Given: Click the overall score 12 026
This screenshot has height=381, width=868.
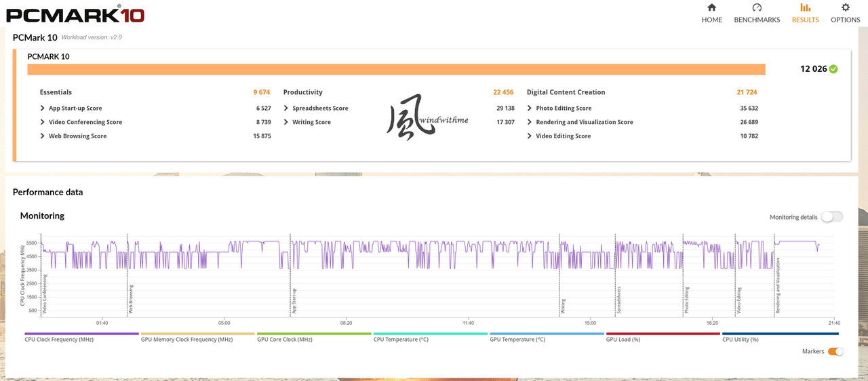Looking at the screenshot, I should click(x=813, y=68).
